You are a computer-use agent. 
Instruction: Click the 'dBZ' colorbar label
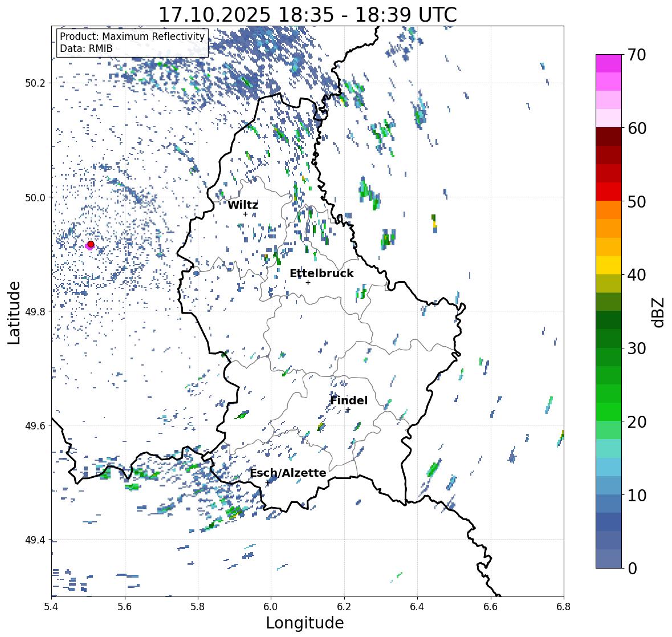pyautogui.click(x=659, y=313)
